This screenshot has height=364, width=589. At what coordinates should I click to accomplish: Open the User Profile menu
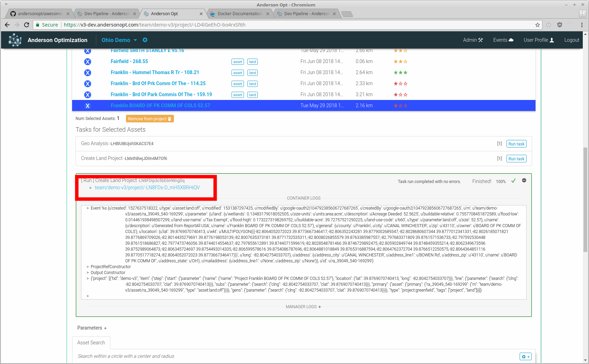click(x=539, y=40)
